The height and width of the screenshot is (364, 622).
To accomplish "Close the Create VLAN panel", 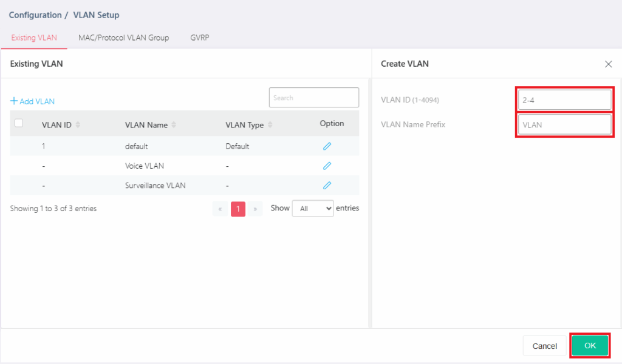I will [608, 64].
